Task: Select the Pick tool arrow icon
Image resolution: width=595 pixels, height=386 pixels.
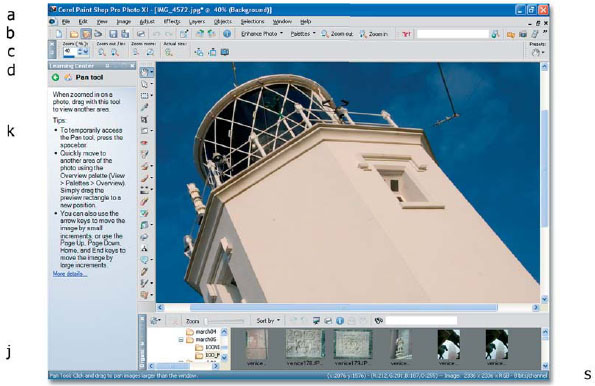Action: click(144, 84)
